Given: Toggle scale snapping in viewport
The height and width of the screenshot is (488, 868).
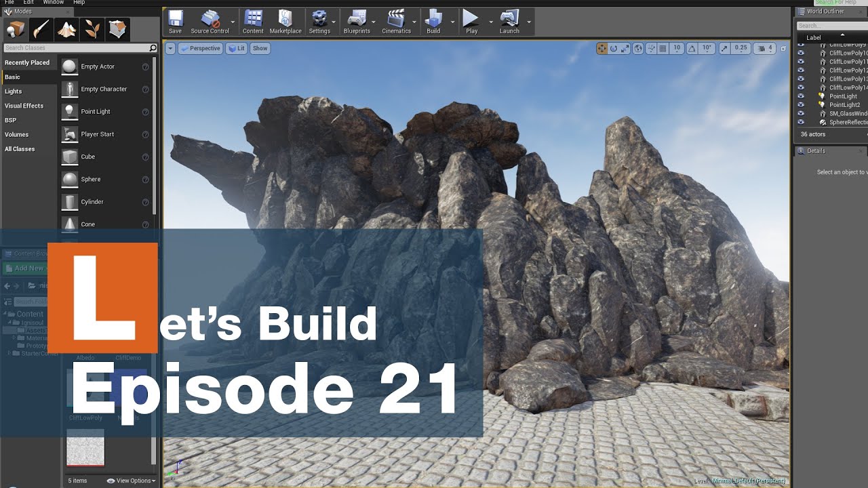Looking at the screenshot, I should click(x=724, y=48).
